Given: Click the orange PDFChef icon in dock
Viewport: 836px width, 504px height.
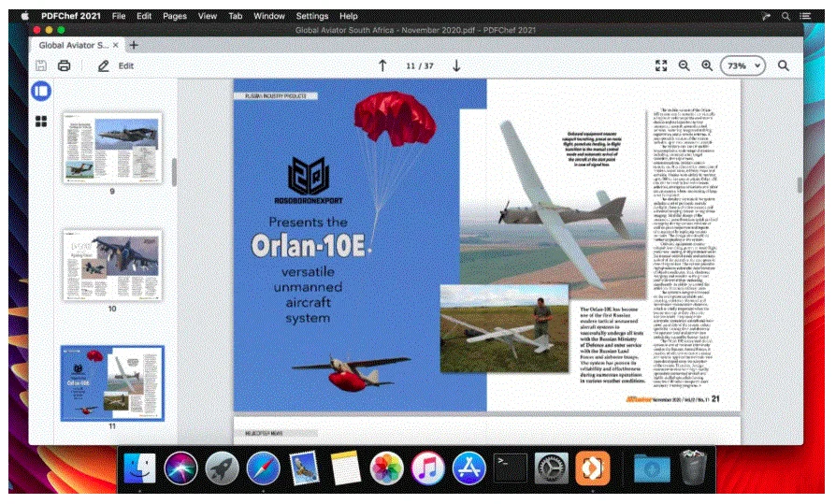Looking at the screenshot, I should [592, 468].
